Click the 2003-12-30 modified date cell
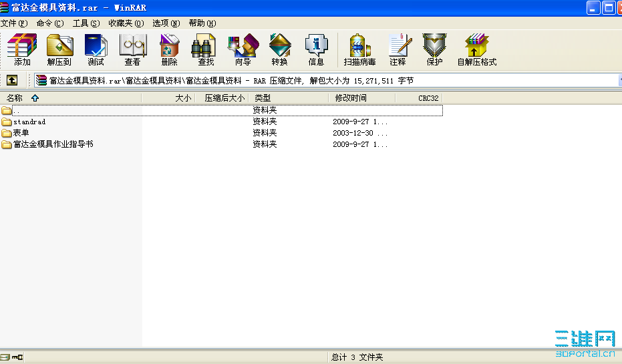 tap(360, 133)
